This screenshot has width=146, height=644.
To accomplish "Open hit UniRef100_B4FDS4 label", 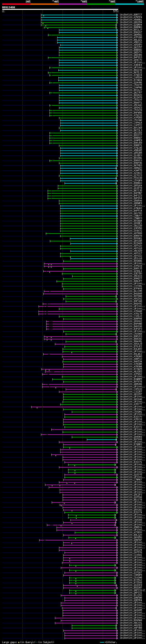I will [x=131, y=198].
